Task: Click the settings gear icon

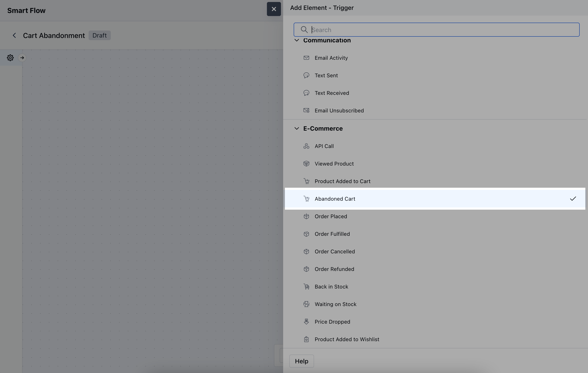Action: pos(10,58)
